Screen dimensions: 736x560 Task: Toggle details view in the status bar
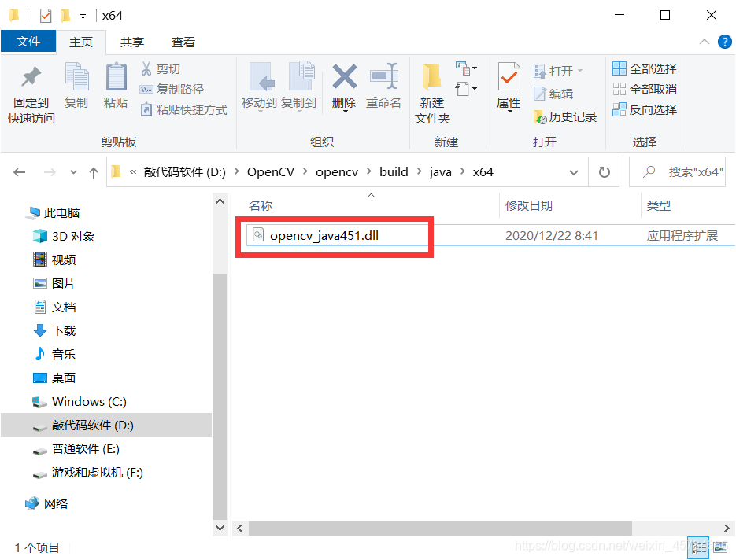699,547
